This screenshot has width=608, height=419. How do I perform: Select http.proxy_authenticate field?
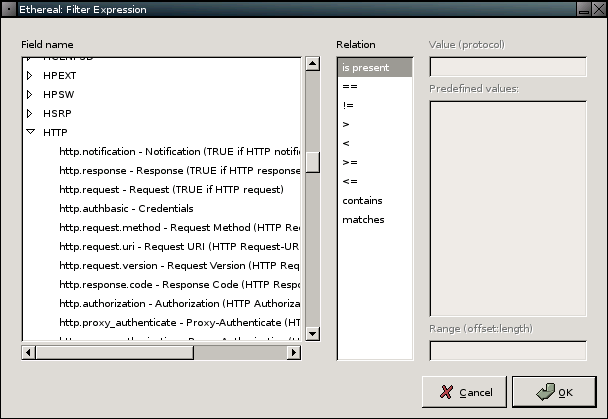180,322
